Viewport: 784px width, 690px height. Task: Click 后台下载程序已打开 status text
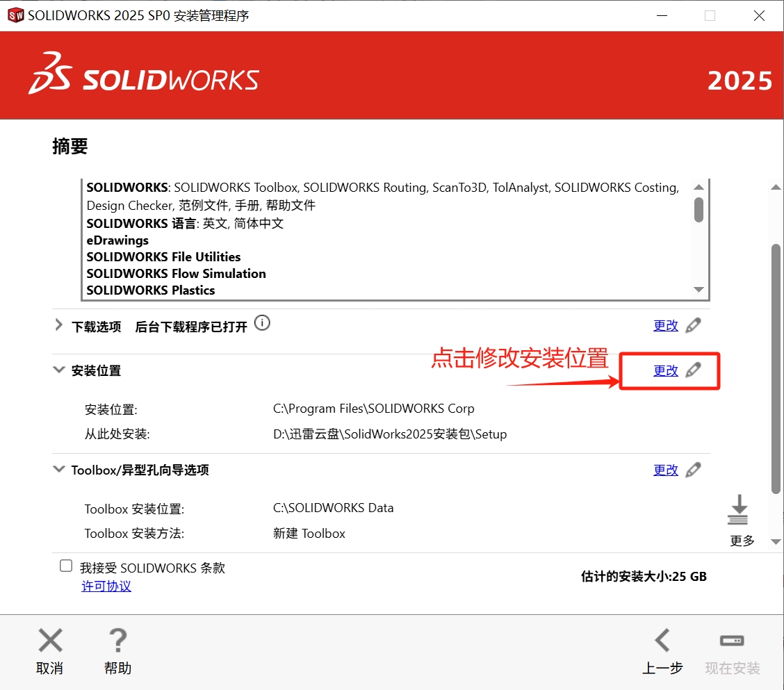191,327
